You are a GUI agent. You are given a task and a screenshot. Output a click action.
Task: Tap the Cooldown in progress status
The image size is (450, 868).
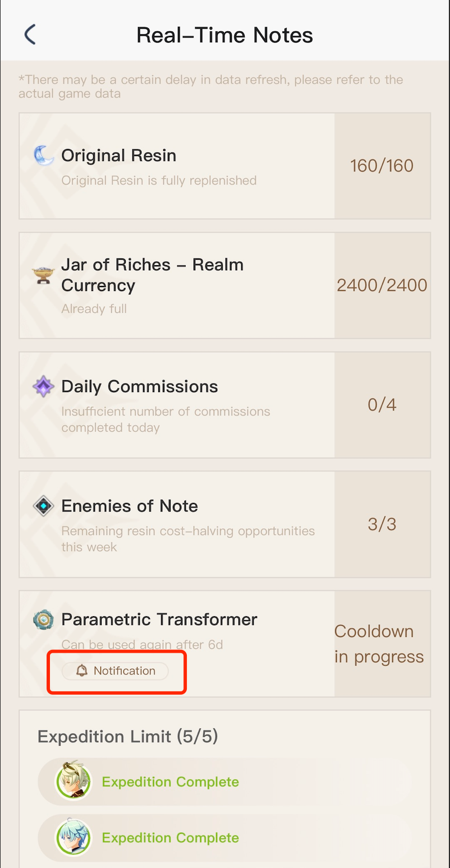(x=379, y=644)
